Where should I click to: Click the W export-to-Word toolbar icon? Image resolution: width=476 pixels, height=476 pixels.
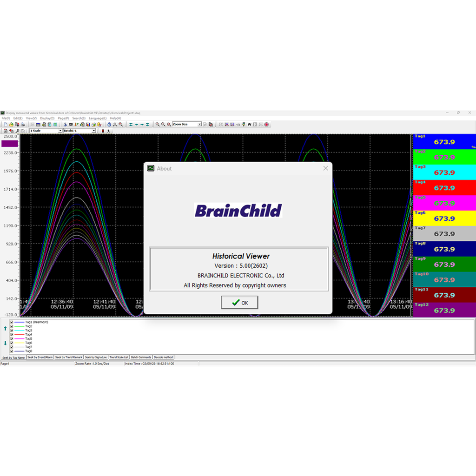(250, 124)
